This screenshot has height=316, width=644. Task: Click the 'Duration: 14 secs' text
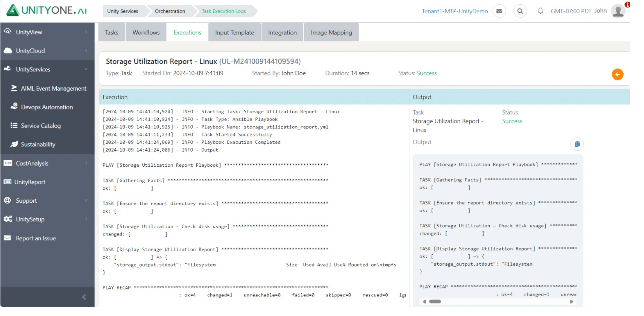[x=347, y=73]
